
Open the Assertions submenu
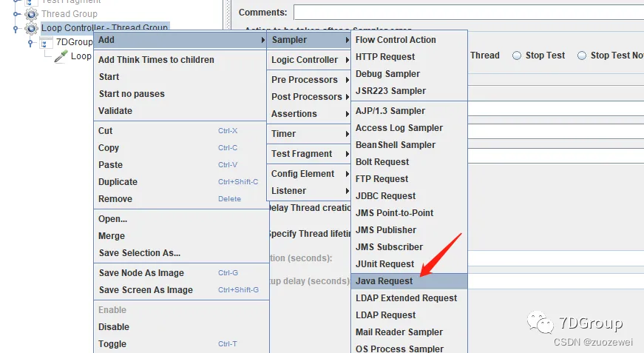coord(309,114)
